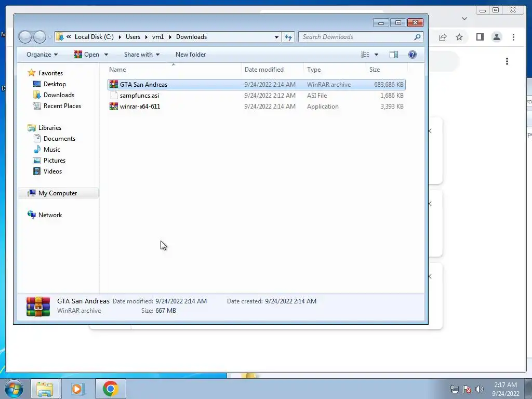Click the blank file icon of sampfuncs.asi

(x=114, y=96)
